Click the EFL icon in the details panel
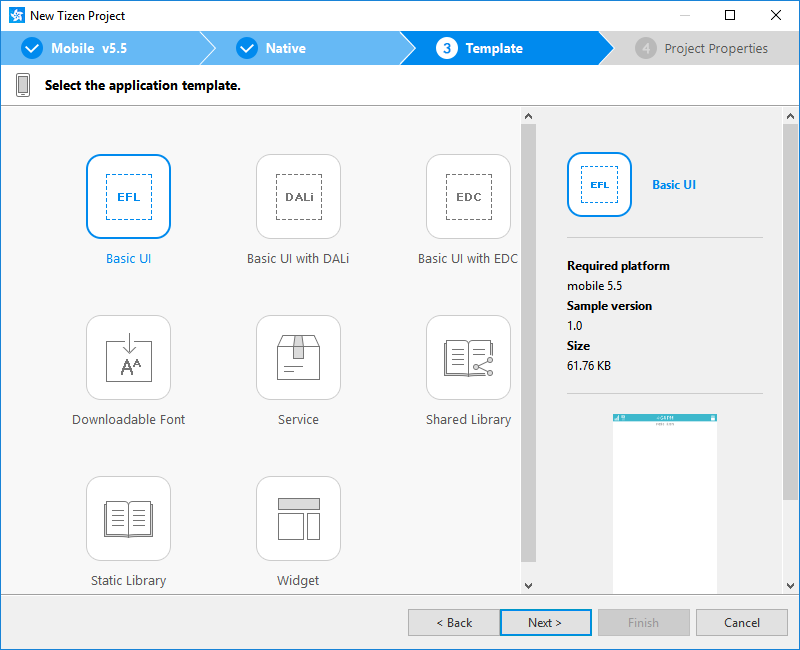Screen dimensions: 800x650 [599, 184]
